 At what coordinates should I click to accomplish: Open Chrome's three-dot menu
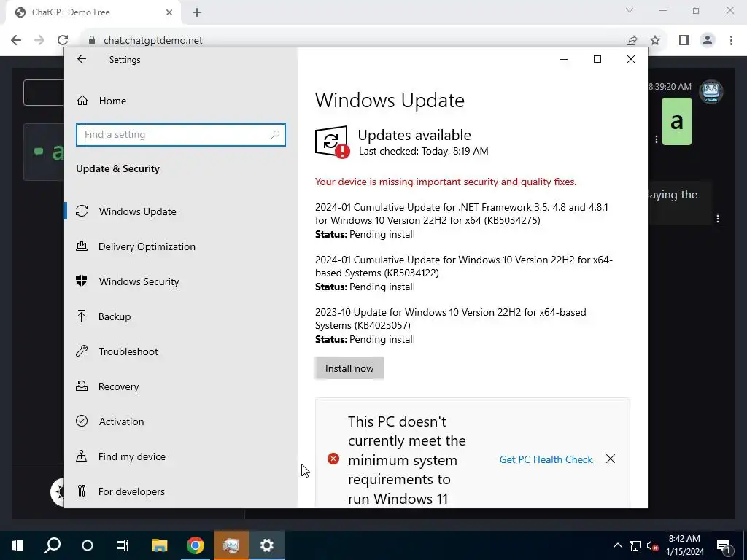[x=731, y=40]
